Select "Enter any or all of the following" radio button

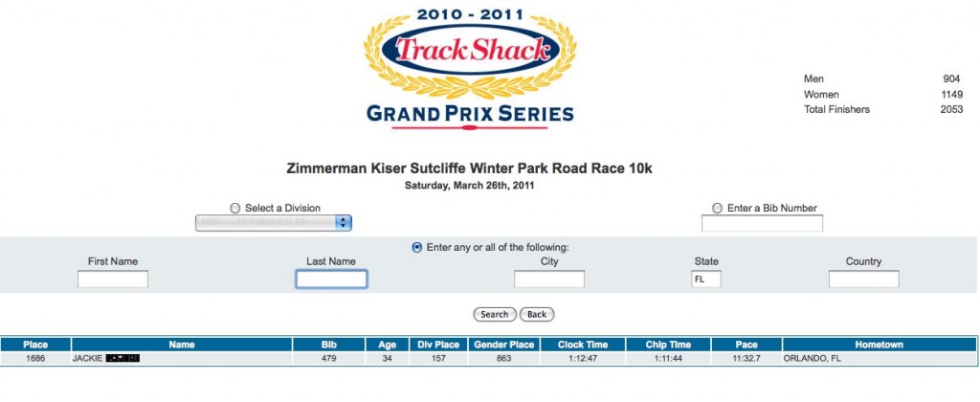(x=417, y=248)
